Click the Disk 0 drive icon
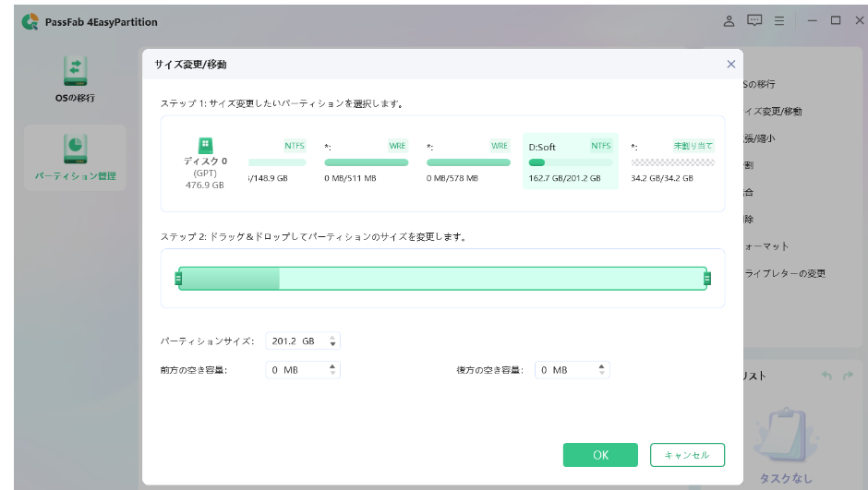 point(205,146)
